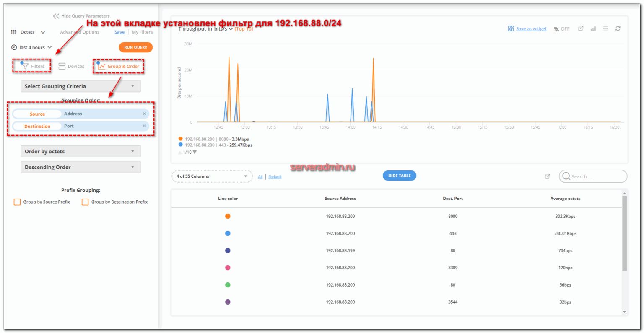Click the orange dot for 192.168.88.200 port 8080
This screenshot has height=333, width=644.
(179, 138)
